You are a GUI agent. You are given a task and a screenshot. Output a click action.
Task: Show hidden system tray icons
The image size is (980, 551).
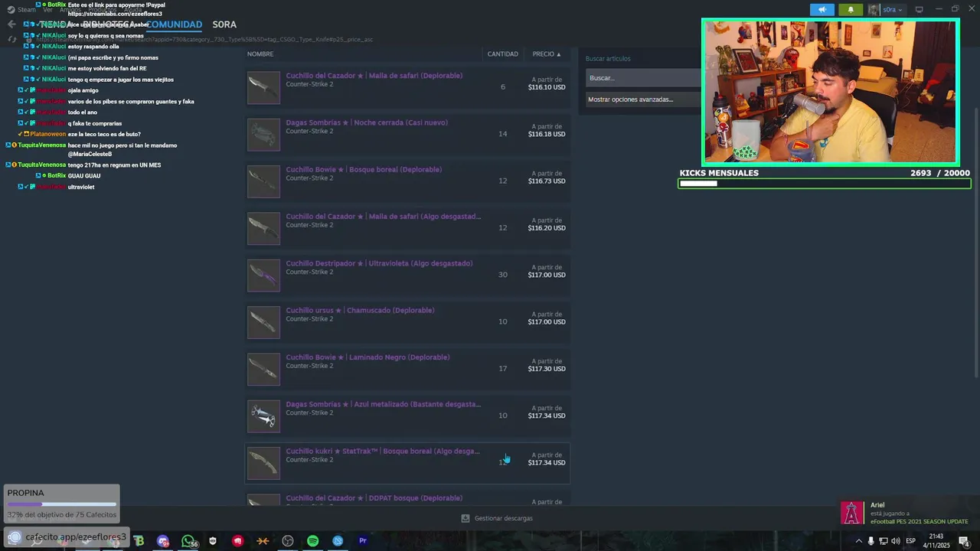click(x=858, y=541)
